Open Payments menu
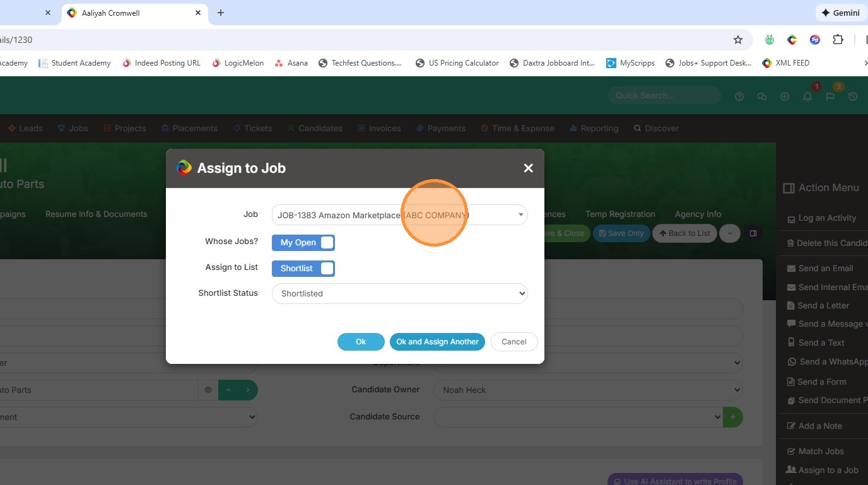Screen dimensions: 868x485 tap(441, 128)
